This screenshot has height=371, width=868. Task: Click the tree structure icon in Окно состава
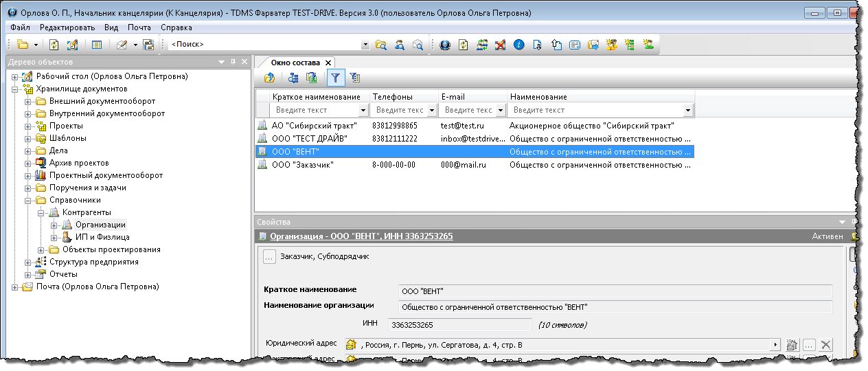293,78
